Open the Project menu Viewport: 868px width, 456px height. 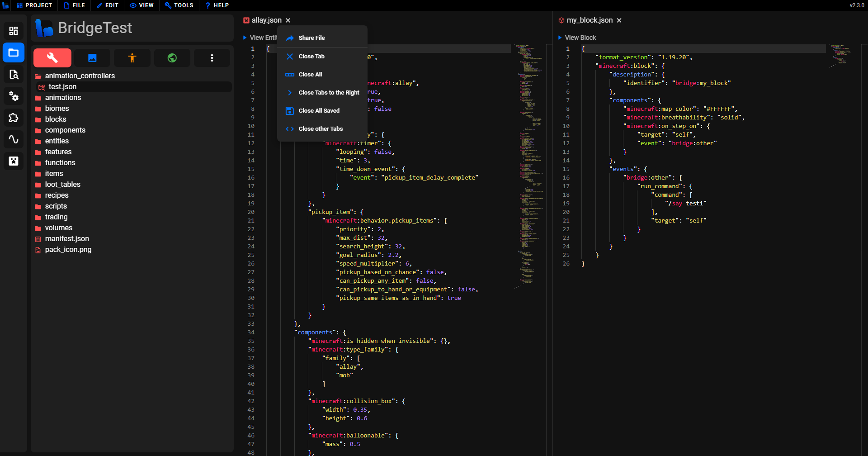click(34, 5)
